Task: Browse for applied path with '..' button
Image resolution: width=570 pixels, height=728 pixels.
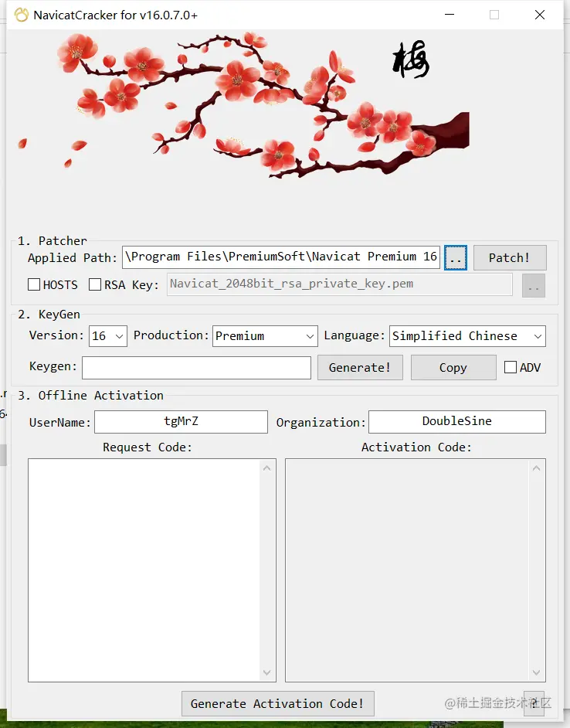Action: tap(456, 257)
